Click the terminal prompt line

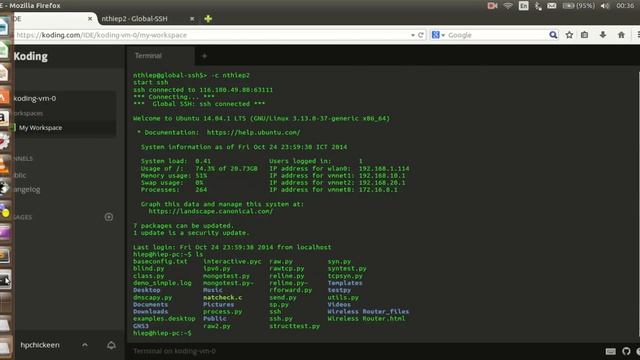pos(162,333)
